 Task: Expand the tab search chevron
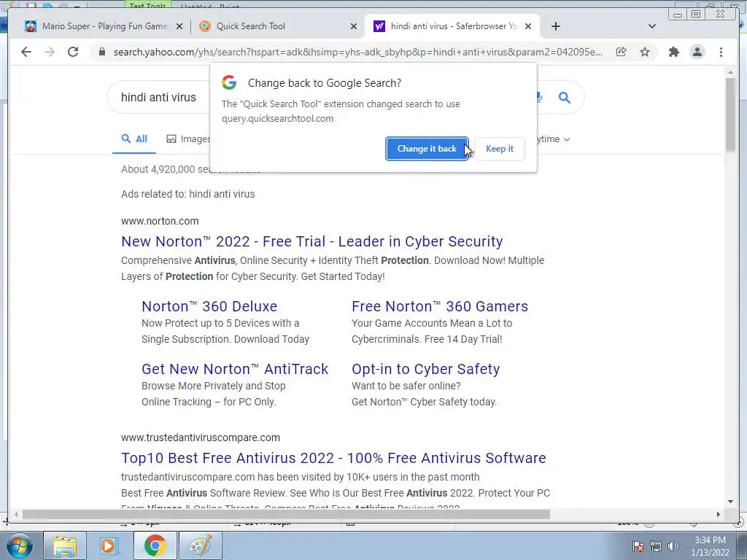click(x=652, y=26)
